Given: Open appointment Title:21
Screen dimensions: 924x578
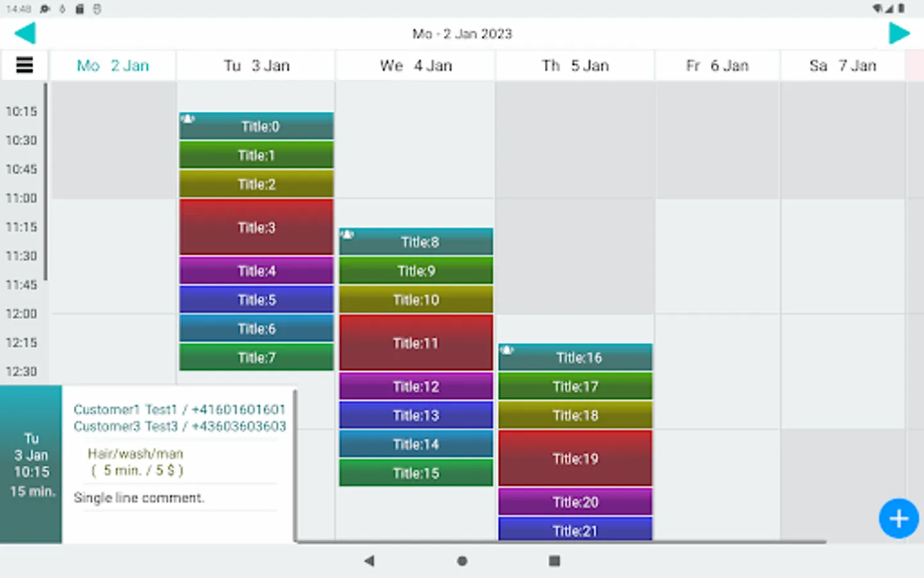Looking at the screenshot, I should pos(576,529).
